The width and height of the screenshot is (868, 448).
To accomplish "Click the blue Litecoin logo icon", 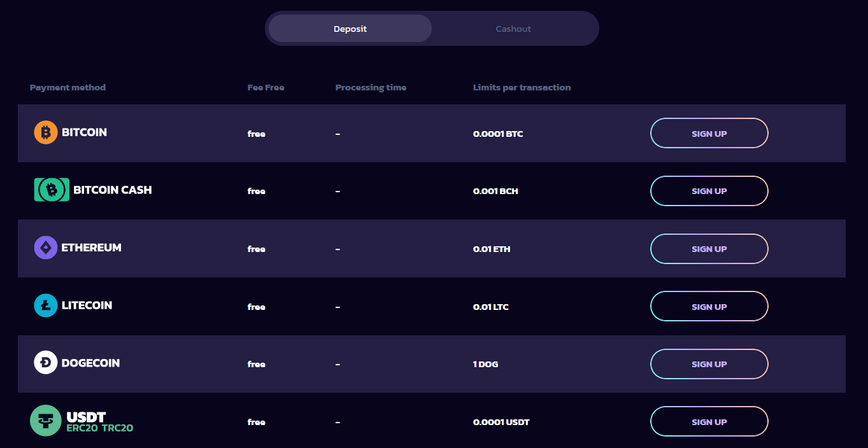I will [x=45, y=305].
